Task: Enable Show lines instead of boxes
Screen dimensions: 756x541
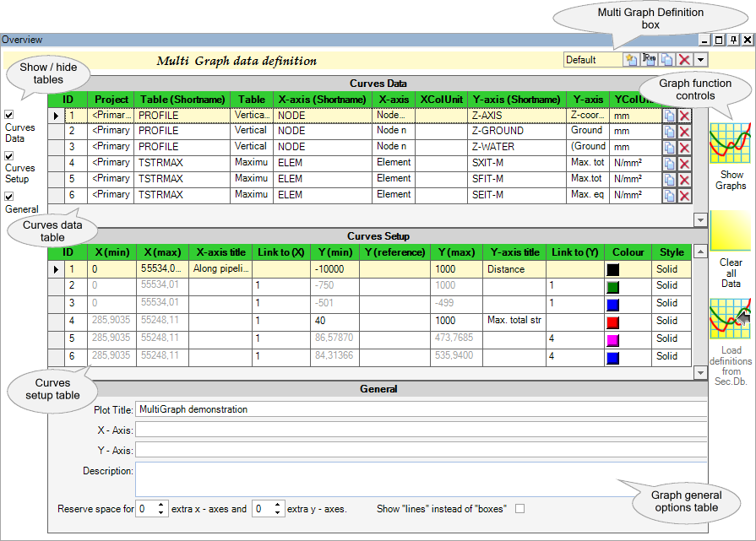Action: point(519,509)
